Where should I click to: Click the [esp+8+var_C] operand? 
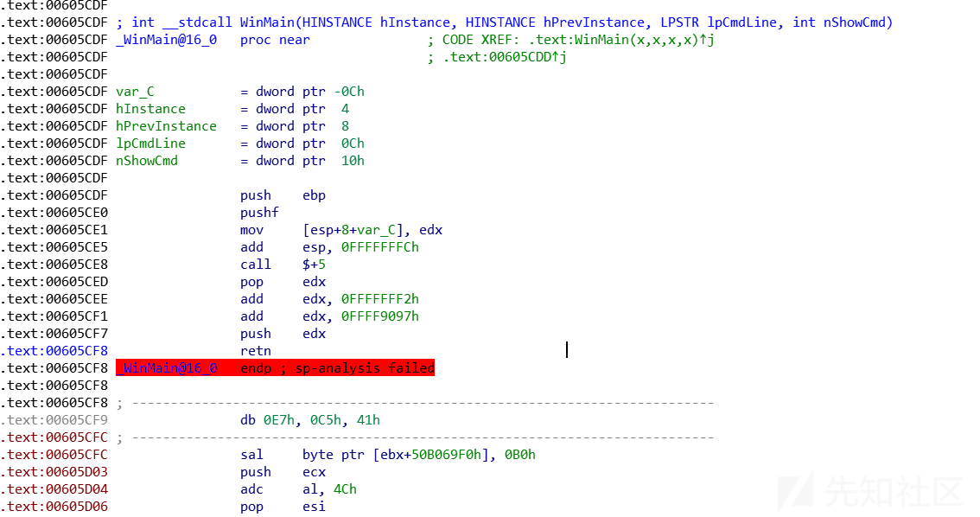pos(357,230)
